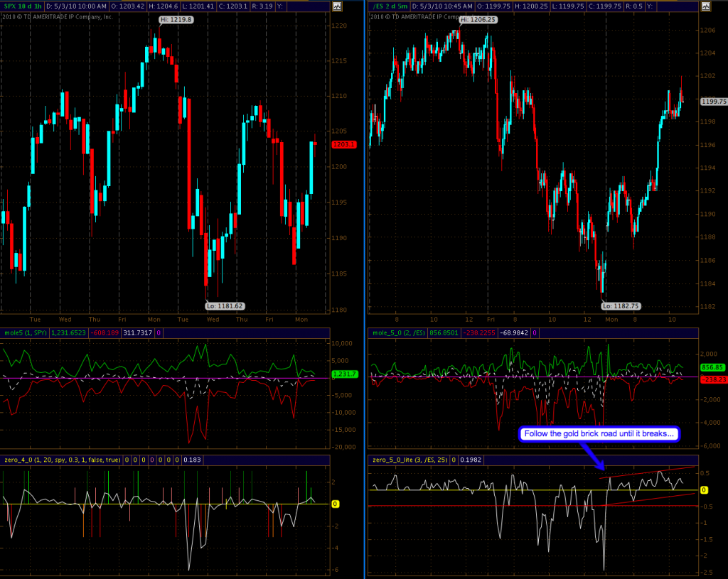The height and width of the screenshot is (579, 728).
Task: Click the yellow 0 tag on zero_5_0_lite
Action: click(x=704, y=490)
